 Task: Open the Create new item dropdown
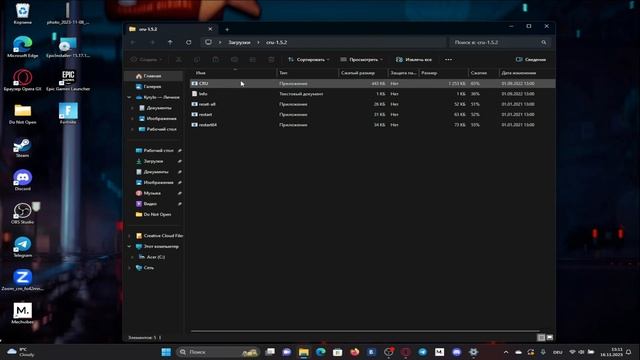pos(146,60)
